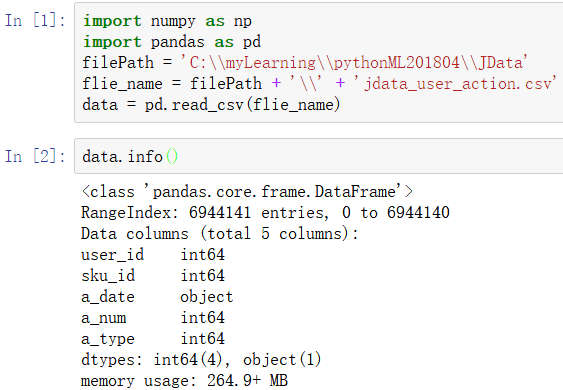This screenshot has width=563, height=390.
Task: Click the 'Data columns (total 5 columns)' line
Action: tap(220, 234)
